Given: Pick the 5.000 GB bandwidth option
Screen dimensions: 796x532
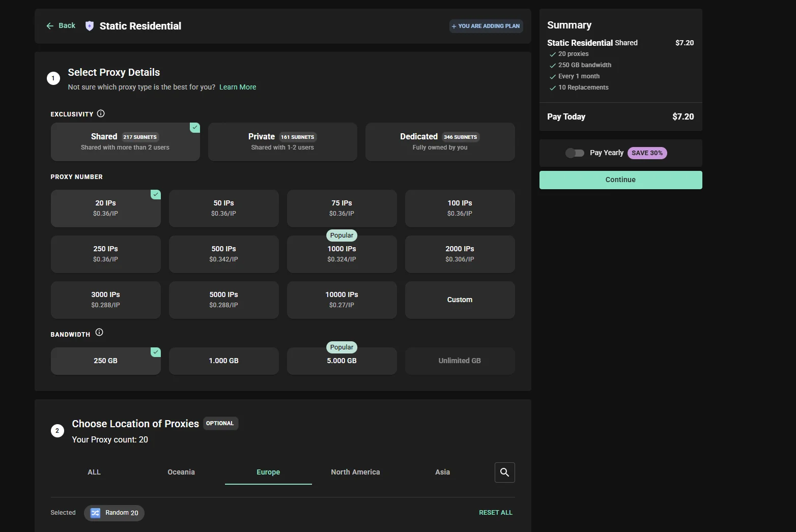Looking at the screenshot, I should click(342, 361).
